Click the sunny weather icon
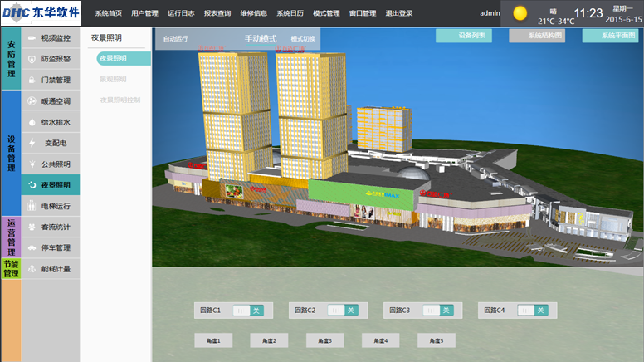 pos(520,13)
